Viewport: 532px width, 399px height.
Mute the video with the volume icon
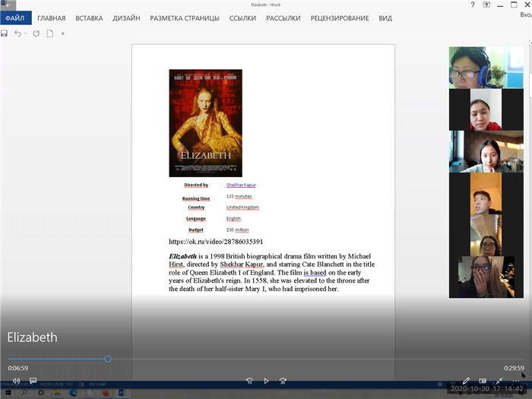click(x=16, y=381)
